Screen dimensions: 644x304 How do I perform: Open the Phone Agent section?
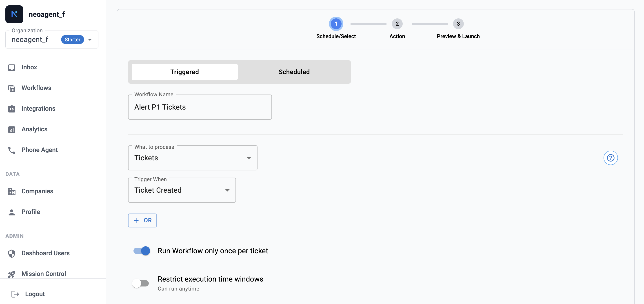click(x=40, y=150)
